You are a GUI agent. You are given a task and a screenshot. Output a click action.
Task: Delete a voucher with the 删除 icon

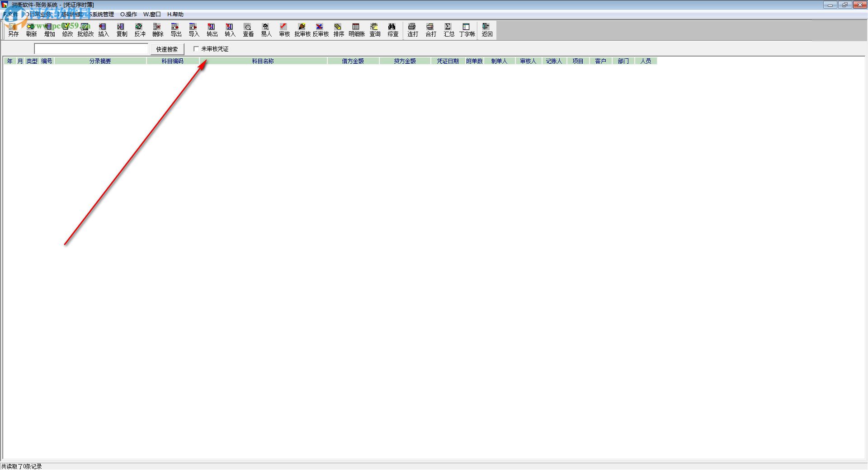158,30
